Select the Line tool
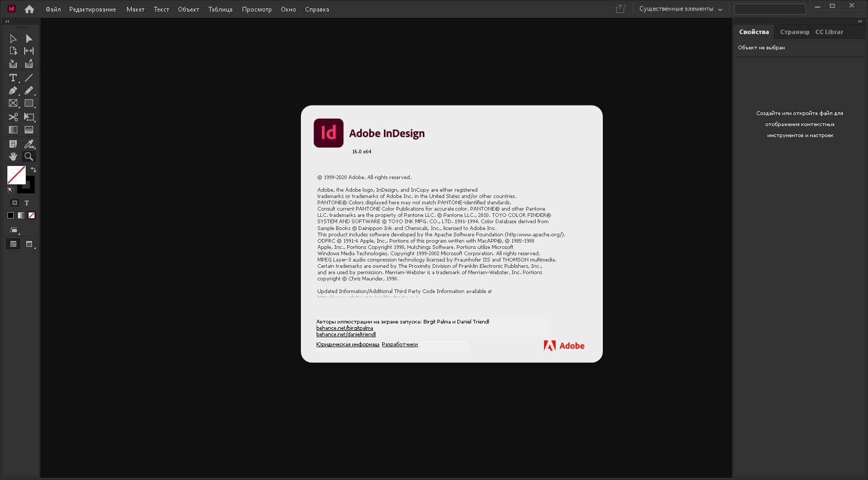This screenshot has height=480, width=868. pos(29,78)
